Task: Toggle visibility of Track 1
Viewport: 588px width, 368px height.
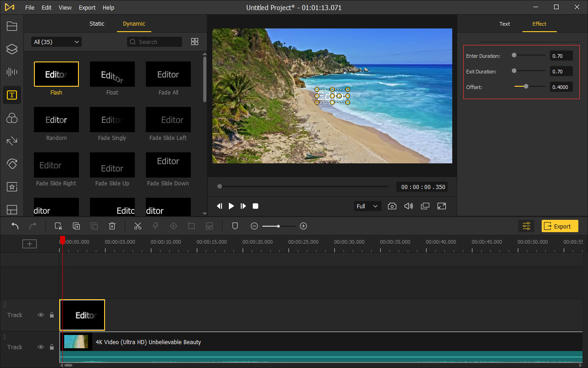Action: (x=41, y=347)
